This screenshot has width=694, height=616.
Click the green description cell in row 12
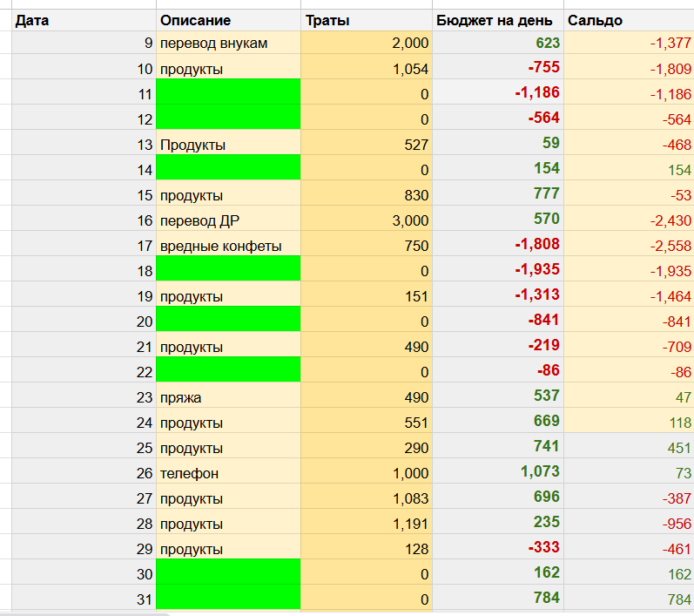click(228, 117)
